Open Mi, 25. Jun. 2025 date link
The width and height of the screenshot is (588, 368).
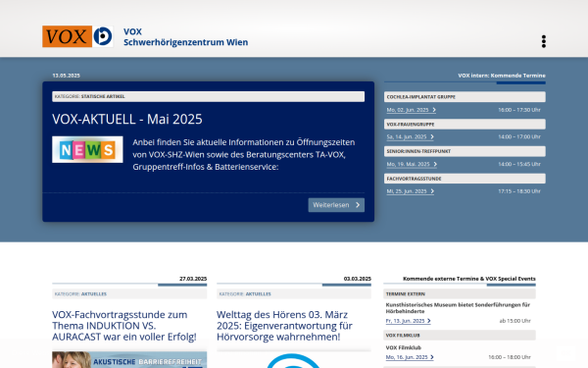click(411, 191)
